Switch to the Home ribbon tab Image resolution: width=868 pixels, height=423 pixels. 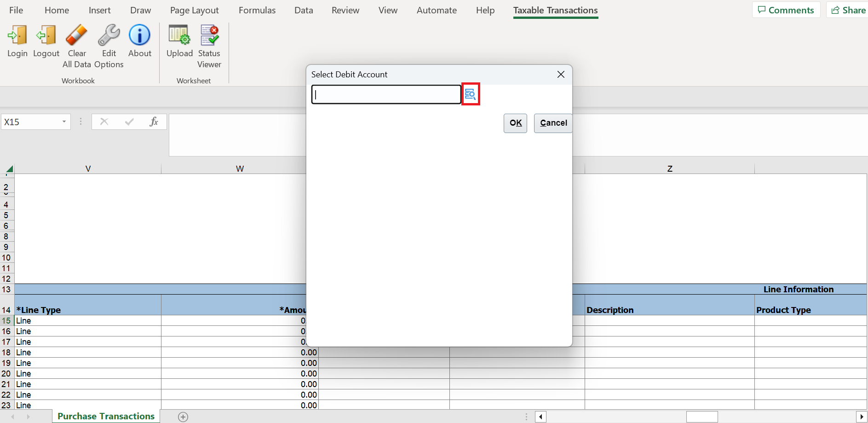57,10
